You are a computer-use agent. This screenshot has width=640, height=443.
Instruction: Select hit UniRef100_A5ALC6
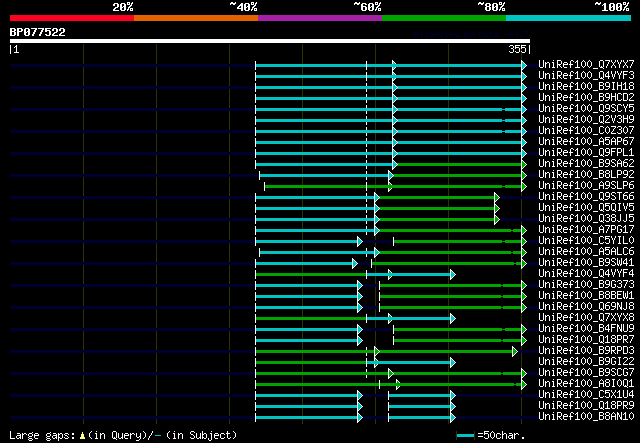tap(586, 252)
